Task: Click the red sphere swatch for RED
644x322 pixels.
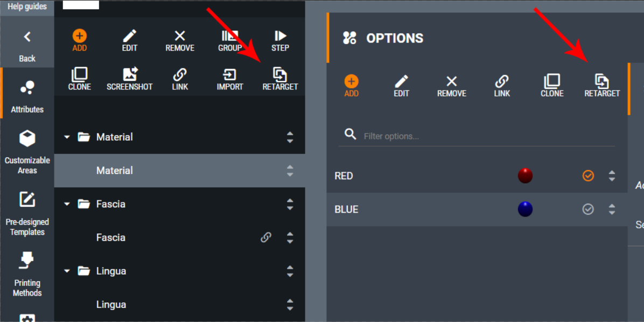Action: tap(526, 176)
